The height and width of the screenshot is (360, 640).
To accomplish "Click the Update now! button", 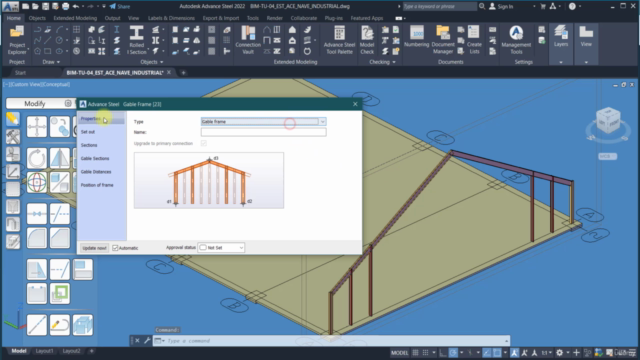I will (94, 248).
